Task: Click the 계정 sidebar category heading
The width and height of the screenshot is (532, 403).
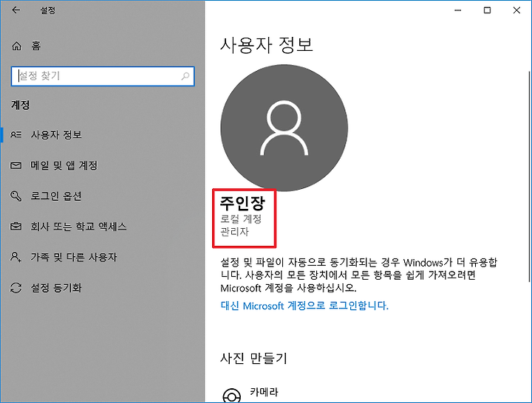Action: click(21, 105)
